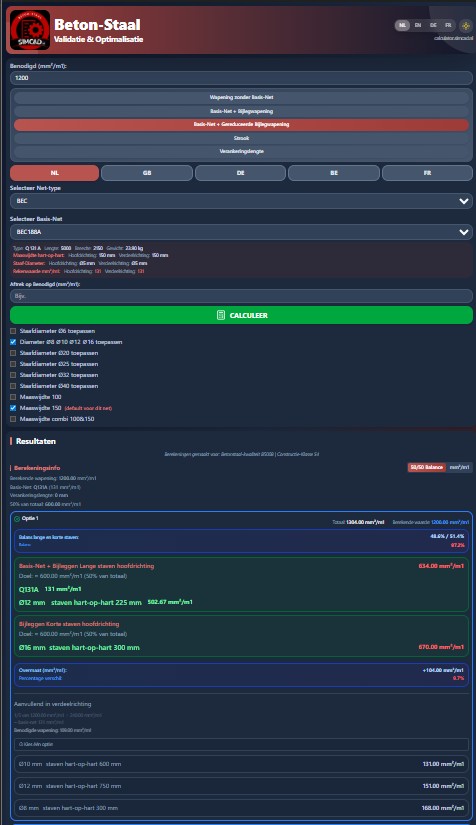Check the Maaswijdte 100 checkbox
Viewport: 476px width, 825px height.
(13, 397)
